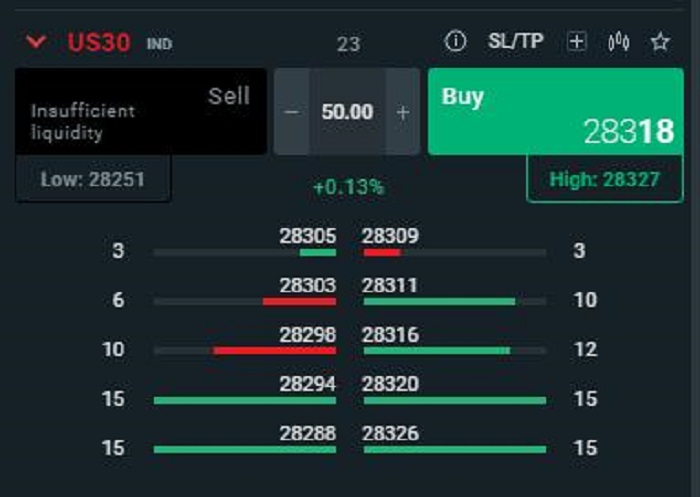Select ask price 28316

click(390, 335)
